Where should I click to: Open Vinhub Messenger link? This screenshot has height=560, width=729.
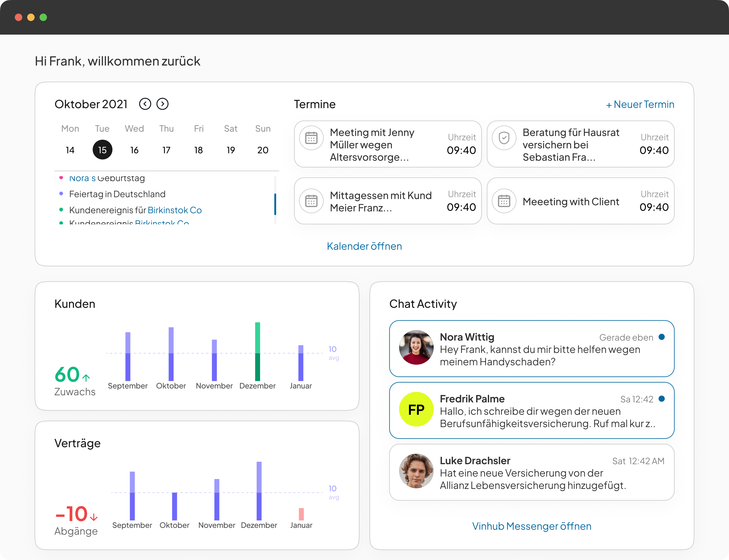point(532,526)
